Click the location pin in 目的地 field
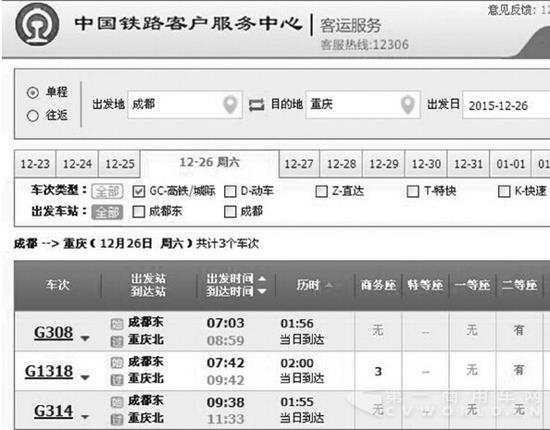The height and width of the screenshot is (430, 550). pyautogui.click(x=408, y=104)
